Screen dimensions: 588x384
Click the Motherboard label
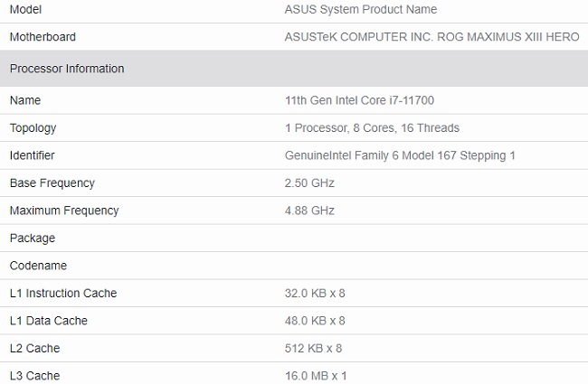(43, 37)
